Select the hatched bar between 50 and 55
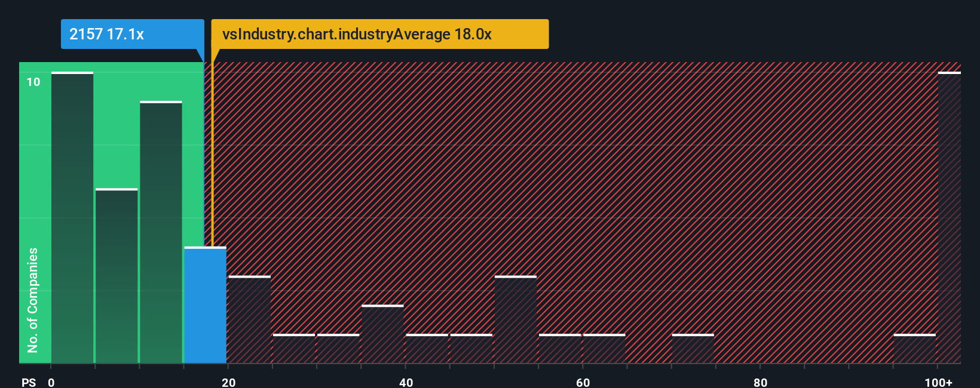Image resolution: width=980 pixels, height=388 pixels. [516, 320]
